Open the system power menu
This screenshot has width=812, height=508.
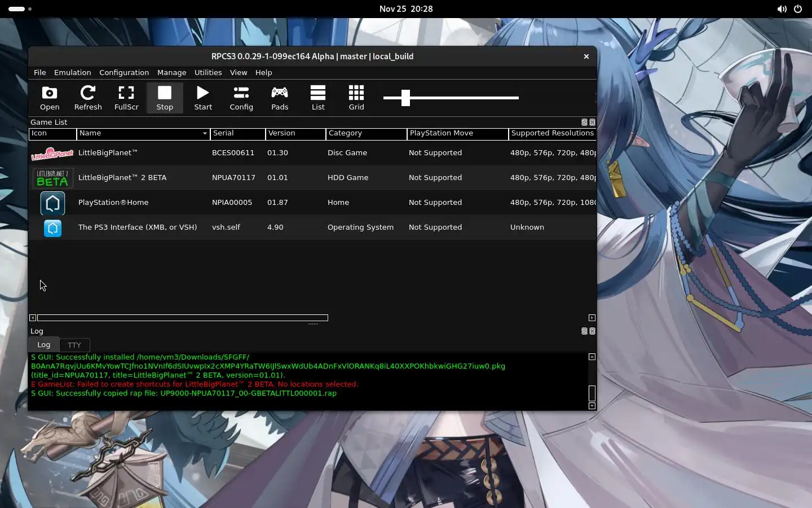pos(798,9)
